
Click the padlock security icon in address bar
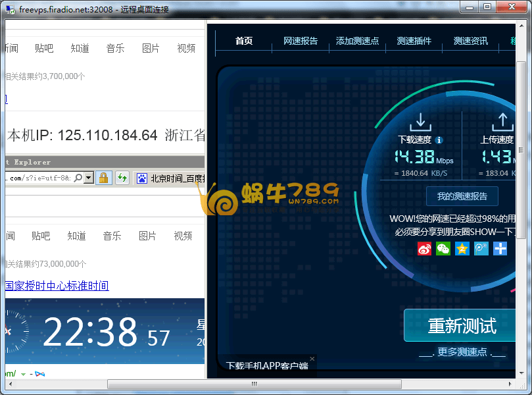click(x=103, y=178)
